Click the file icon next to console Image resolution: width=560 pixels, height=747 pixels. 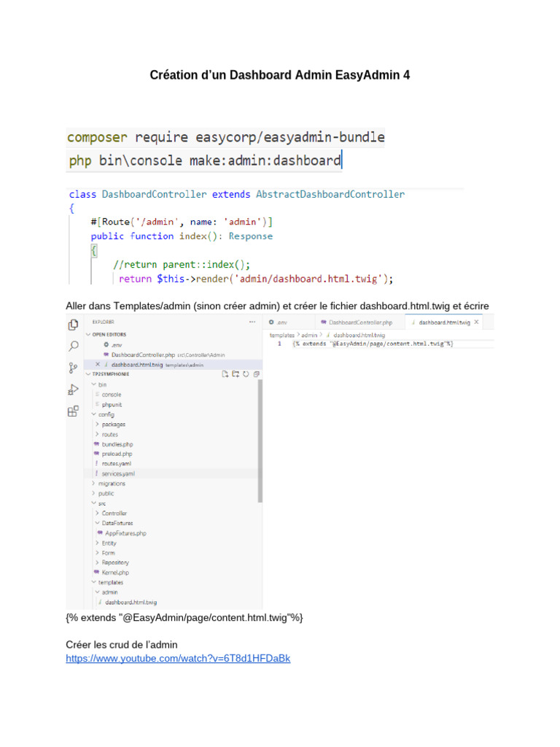click(97, 395)
